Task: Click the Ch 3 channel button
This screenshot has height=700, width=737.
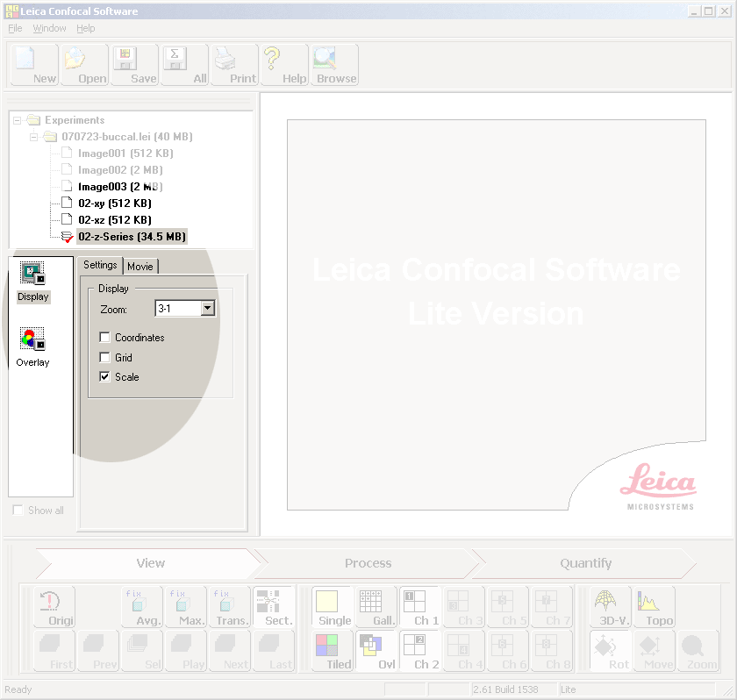Action: point(464,606)
